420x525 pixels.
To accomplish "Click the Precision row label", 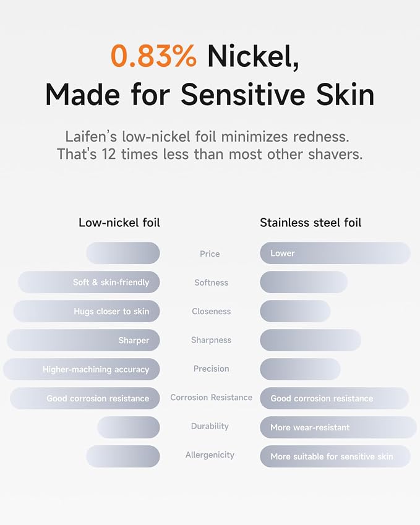I will 211,369.
